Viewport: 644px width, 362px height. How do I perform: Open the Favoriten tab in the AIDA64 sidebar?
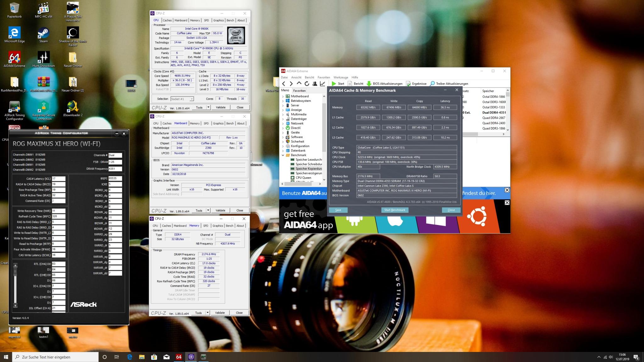pyautogui.click(x=299, y=90)
